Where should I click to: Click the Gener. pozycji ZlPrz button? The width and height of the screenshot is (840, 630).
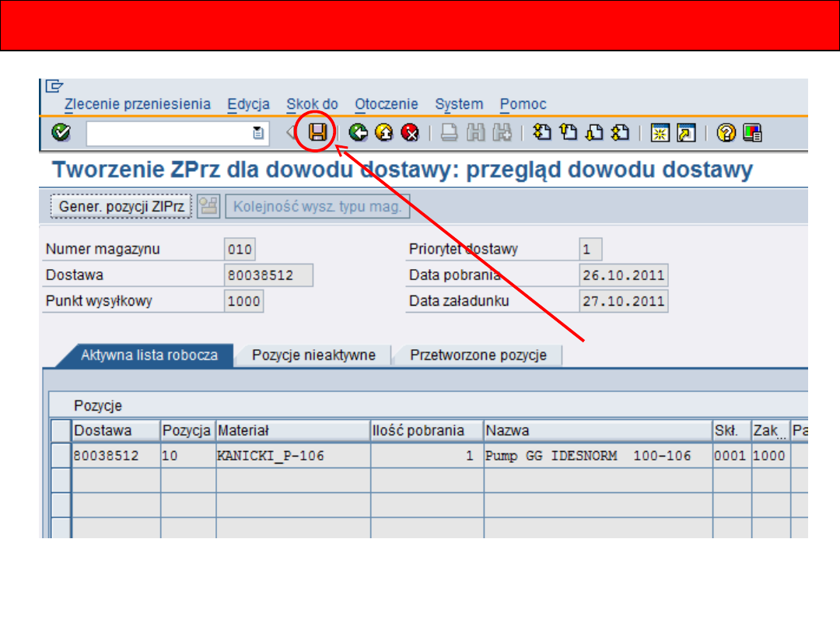pos(121,206)
